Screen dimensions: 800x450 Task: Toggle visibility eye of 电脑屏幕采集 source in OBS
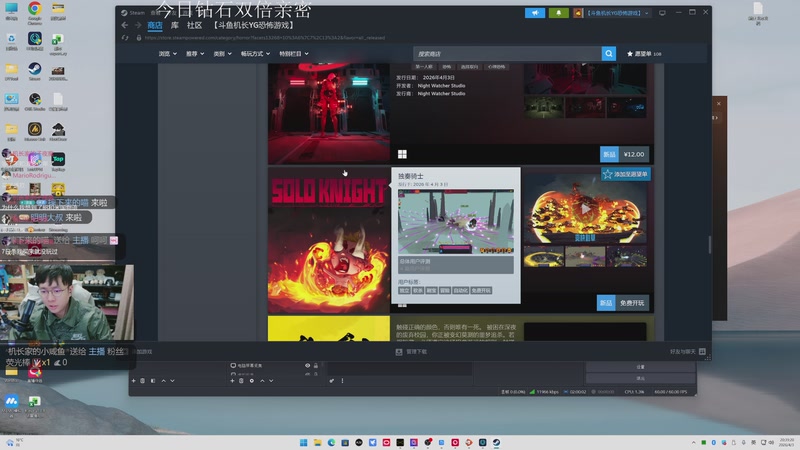point(307,365)
